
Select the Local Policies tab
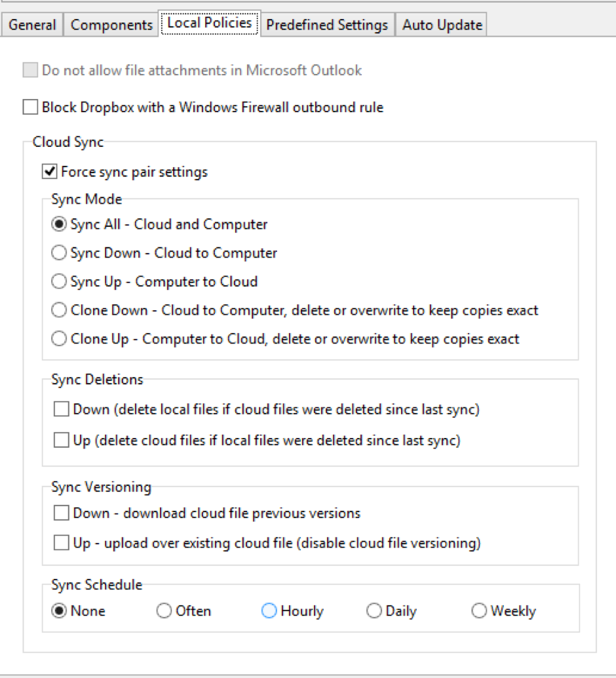point(210,23)
